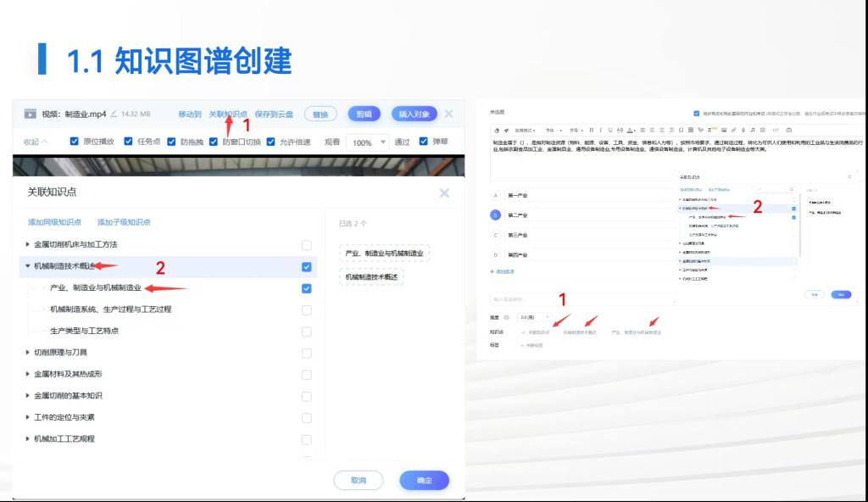This screenshot has height=502, width=868.
Task: Select answer option A circle 第一产业
Action: pos(496,195)
